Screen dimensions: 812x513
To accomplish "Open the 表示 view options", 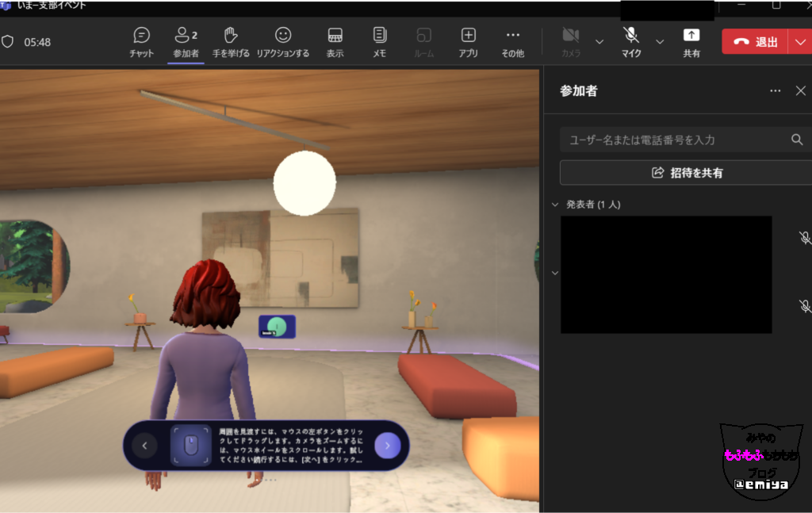I will tap(335, 41).
